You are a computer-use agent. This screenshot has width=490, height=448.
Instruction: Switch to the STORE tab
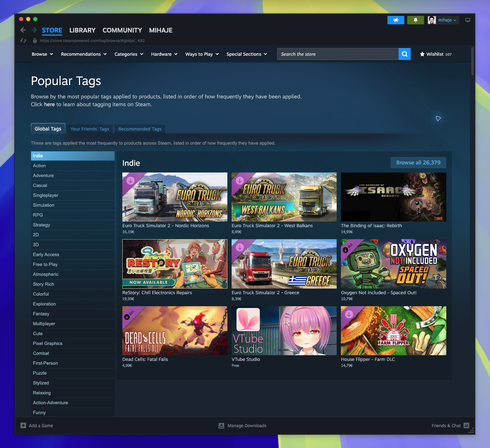click(52, 30)
